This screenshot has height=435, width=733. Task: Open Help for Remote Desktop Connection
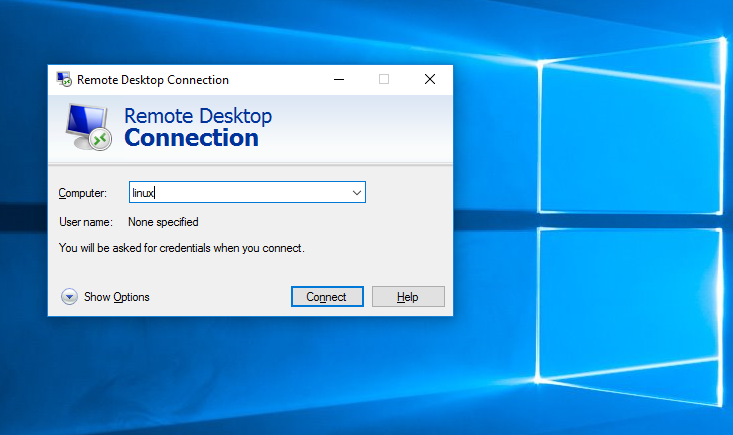click(408, 297)
